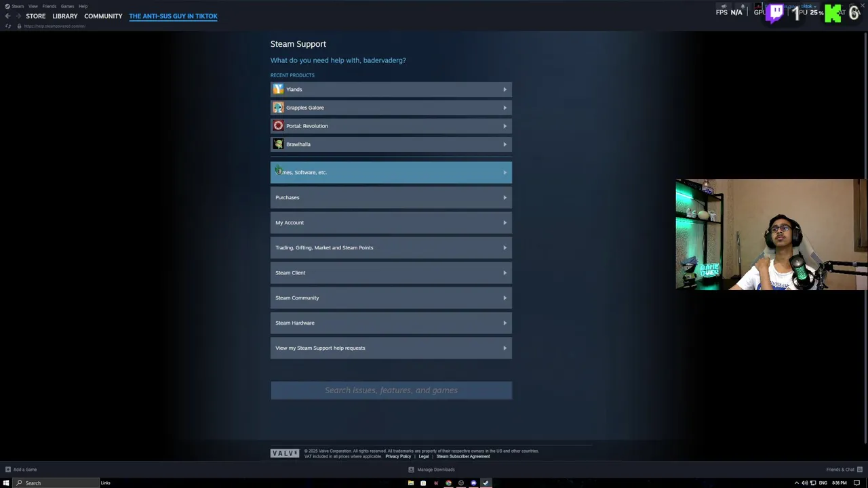Reload the page with refresh icon
Viewport: 868px width, 488px height.
pyautogui.click(x=7, y=26)
